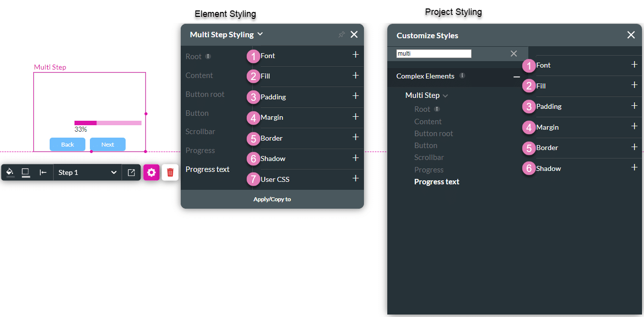The width and height of the screenshot is (644, 317).
Task: Pin the Multi Step Styling panel
Action: pos(341,34)
